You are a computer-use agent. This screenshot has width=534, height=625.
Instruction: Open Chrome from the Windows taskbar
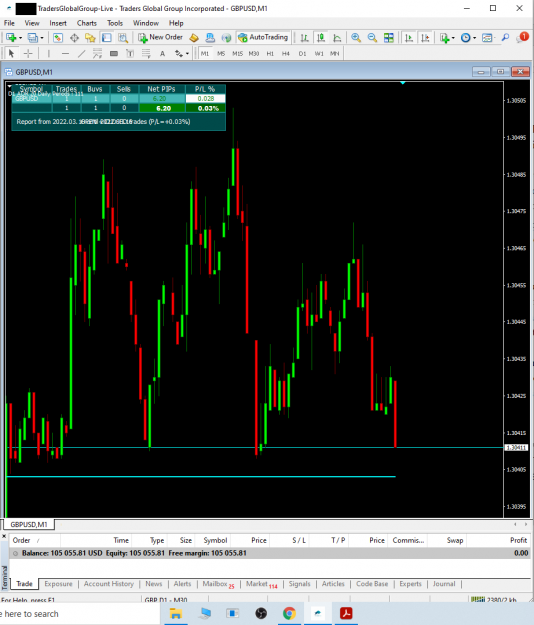(x=289, y=613)
